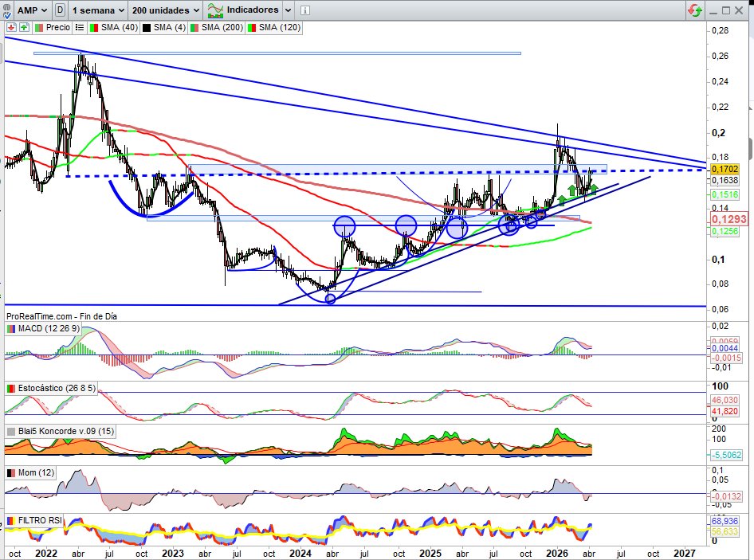Click the SMA (40) color swatch
Viewport: 754px width, 560px height.
pyautogui.click(x=94, y=28)
